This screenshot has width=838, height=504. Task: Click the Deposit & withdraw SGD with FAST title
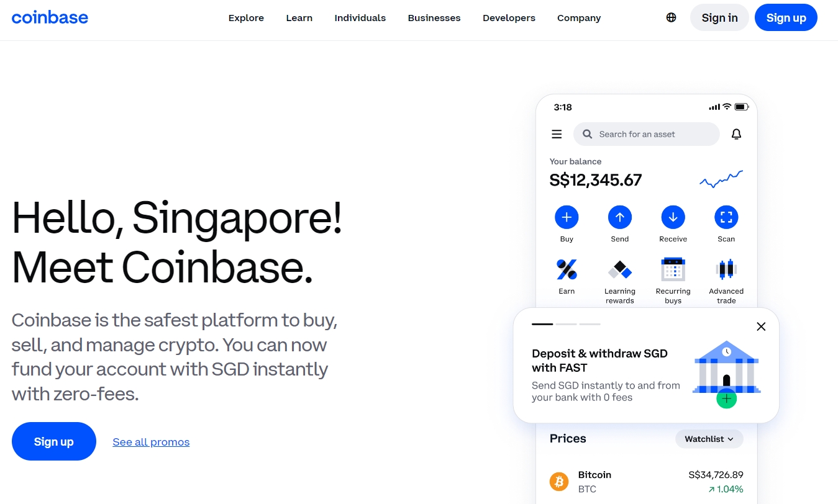[599, 361]
